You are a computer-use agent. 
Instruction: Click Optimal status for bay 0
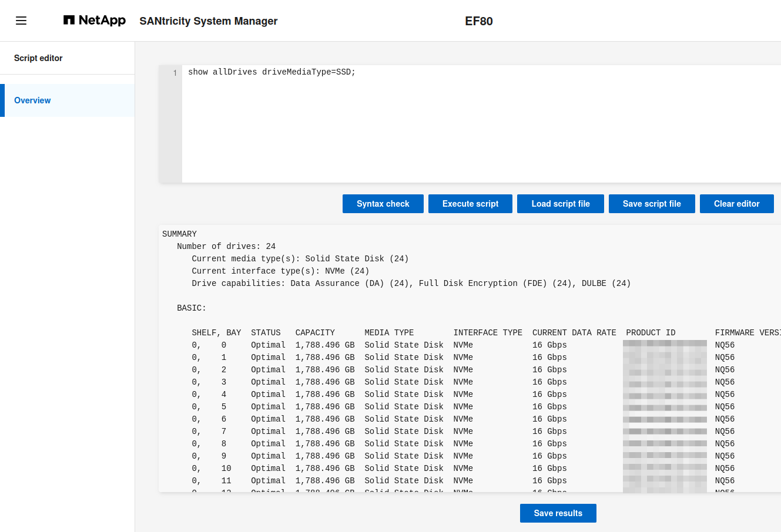(x=268, y=345)
